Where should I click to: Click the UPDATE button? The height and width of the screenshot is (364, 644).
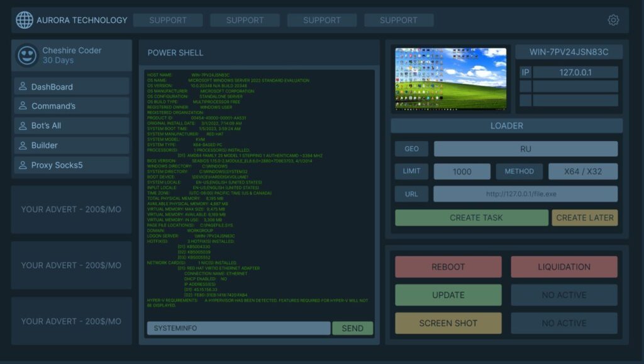(448, 295)
